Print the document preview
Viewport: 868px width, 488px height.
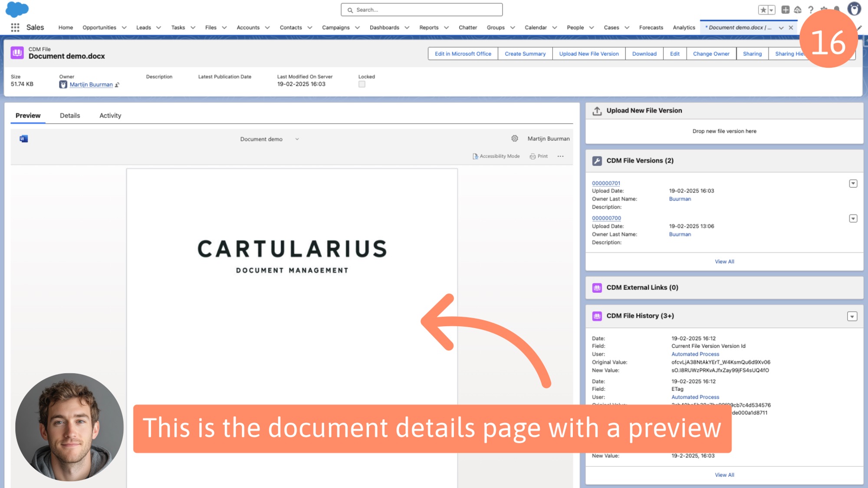tap(539, 156)
